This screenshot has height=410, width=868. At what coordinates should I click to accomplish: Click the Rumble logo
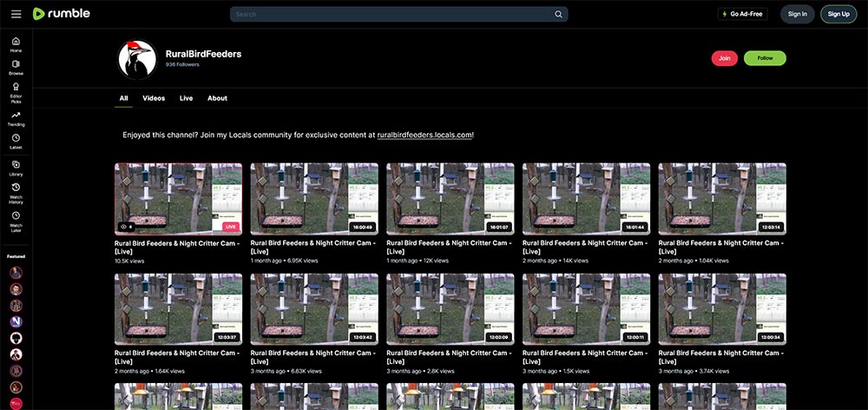(62, 14)
